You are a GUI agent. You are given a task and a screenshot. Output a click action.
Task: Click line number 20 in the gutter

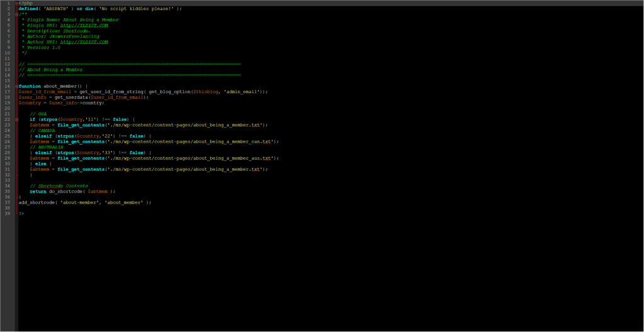tap(8, 108)
